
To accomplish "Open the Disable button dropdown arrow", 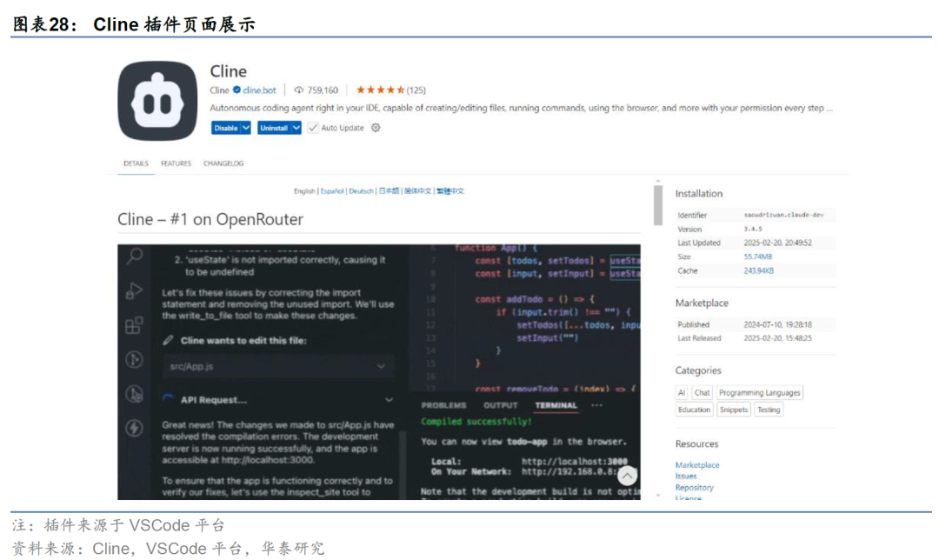I will [x=246, y=128].
